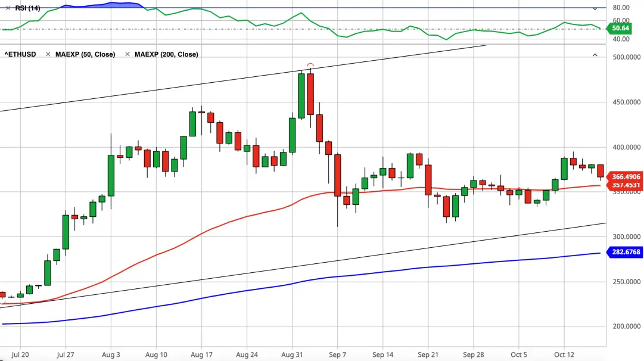Click the Aug 31 date label

point(292,354)
